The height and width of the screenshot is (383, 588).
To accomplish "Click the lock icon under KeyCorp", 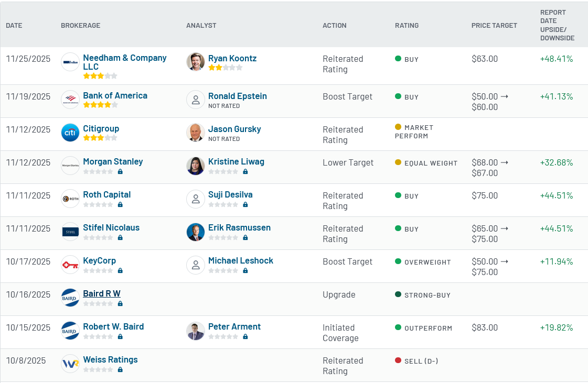I will pos(120,270).
